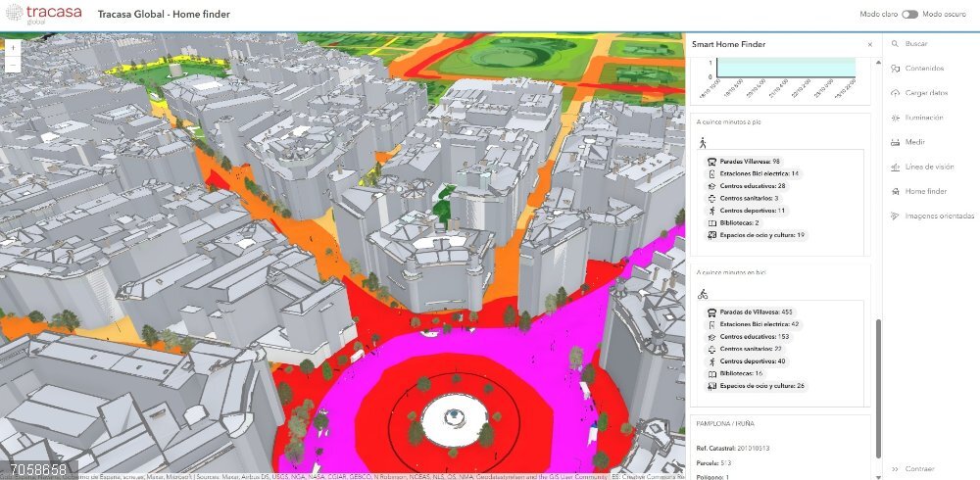Open the Buscar search tool
This screenshot has height=480, width=980.
915,44
